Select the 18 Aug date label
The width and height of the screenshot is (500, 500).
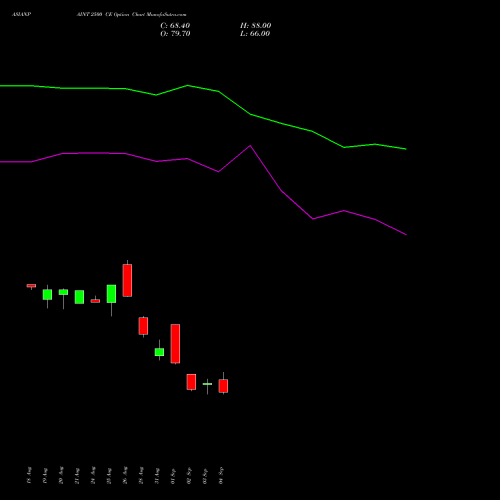click(x=29, y=475)
